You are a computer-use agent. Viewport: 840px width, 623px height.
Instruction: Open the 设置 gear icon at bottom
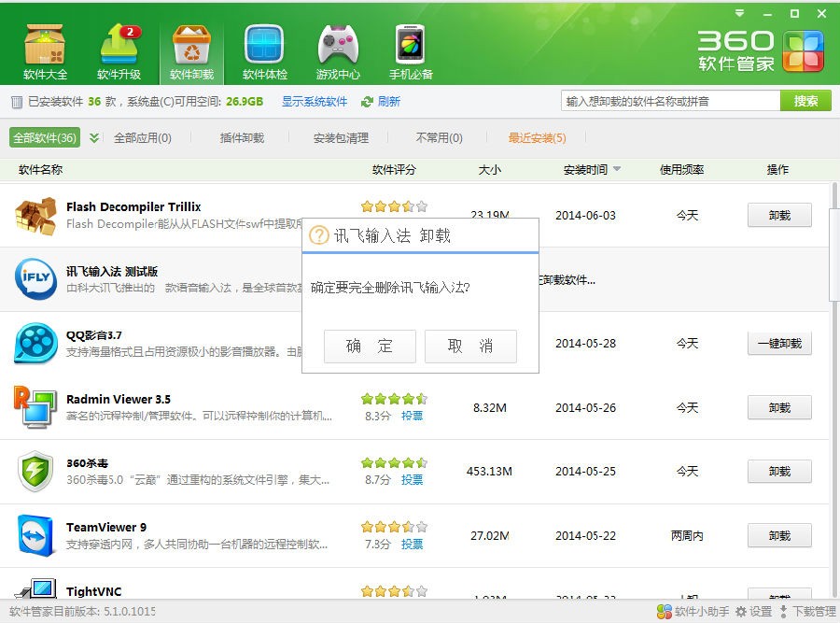(744, 609)
